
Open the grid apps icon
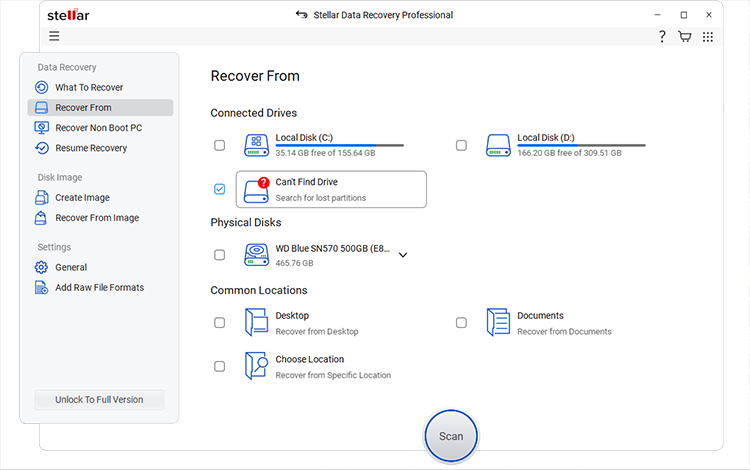(x=708, y=37)
